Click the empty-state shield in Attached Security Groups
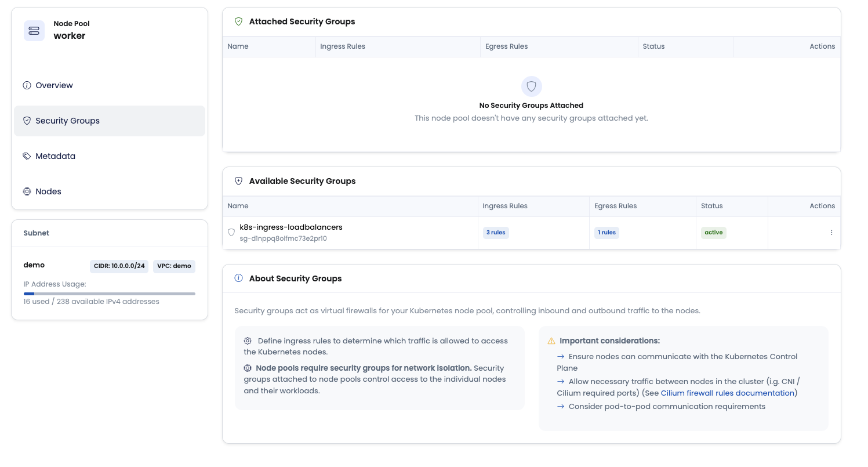868x467 pixels. (531, 86)
